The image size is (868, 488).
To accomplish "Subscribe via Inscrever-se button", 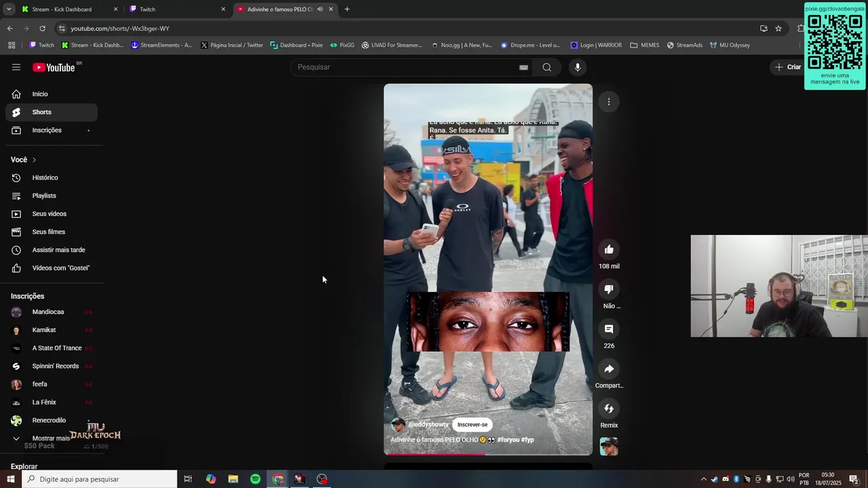I will (x=472, y=425).
